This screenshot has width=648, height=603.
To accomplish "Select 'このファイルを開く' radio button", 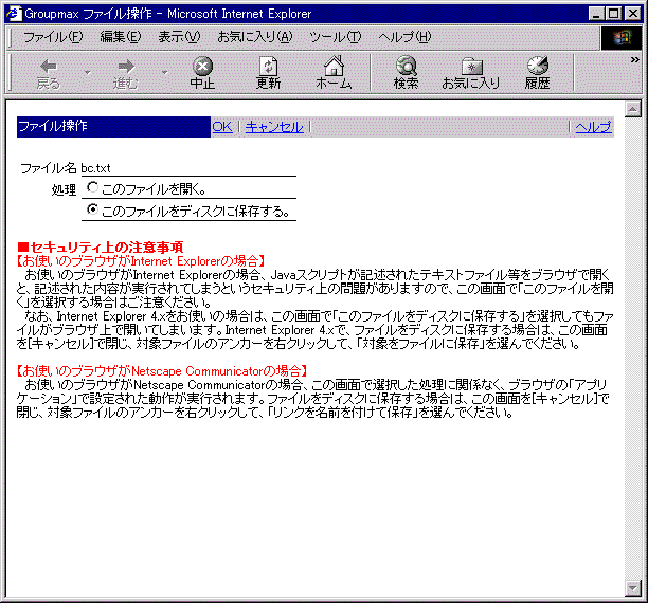I will point(92,188).
